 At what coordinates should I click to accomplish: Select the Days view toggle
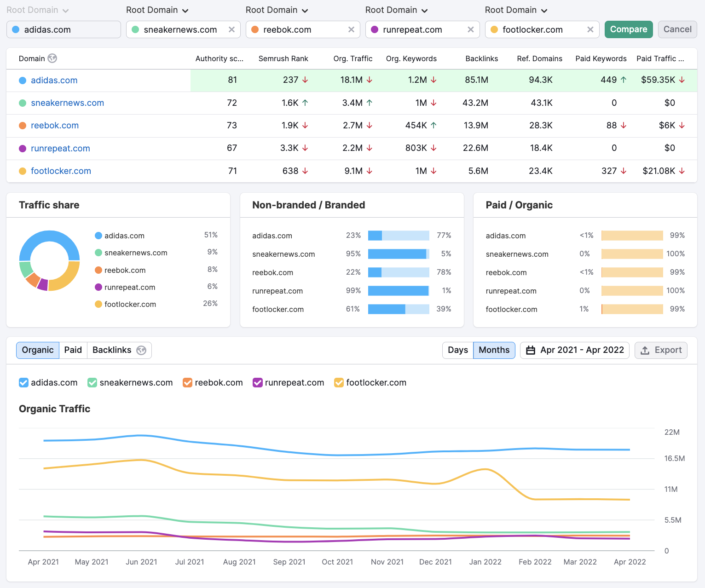click(457, 350)
